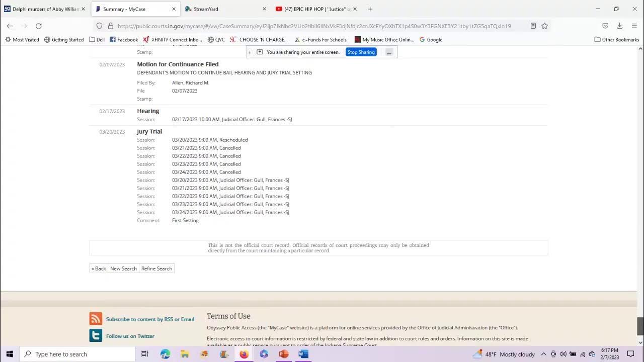Open Subscribe to content by RSS link

pos(150,319)
